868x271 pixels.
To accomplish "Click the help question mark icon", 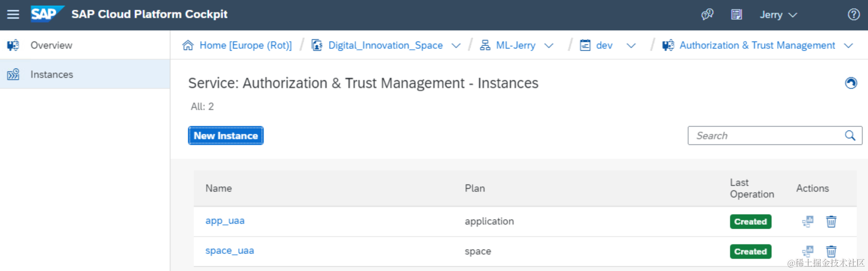I will 853,15.
